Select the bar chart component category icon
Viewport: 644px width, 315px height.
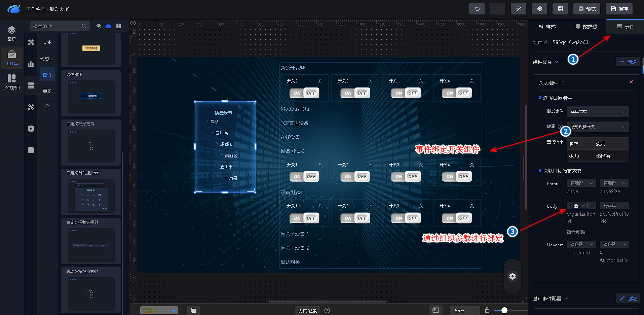31,64
